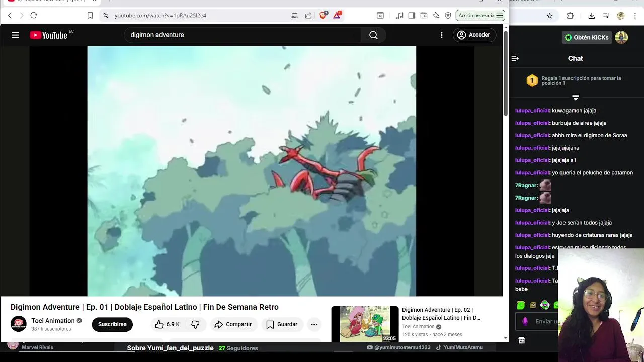Insert the green headphones emote
The height and width of the screenshot is (362, 644).
click(545, 305)
